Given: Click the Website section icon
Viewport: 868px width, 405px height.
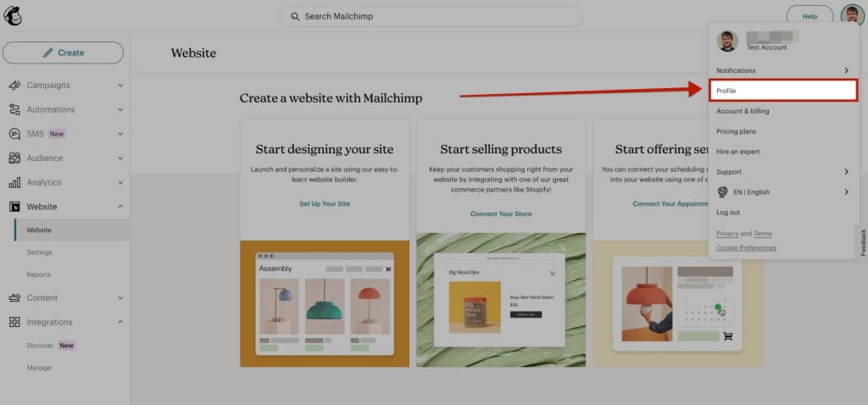Looking at the screenshot, I should pos(15,207).
